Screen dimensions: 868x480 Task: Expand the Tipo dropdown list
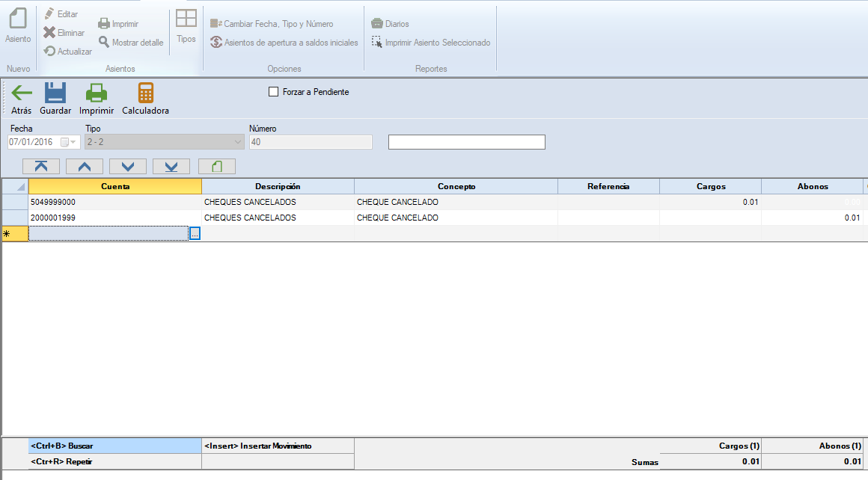pos(238,142)
